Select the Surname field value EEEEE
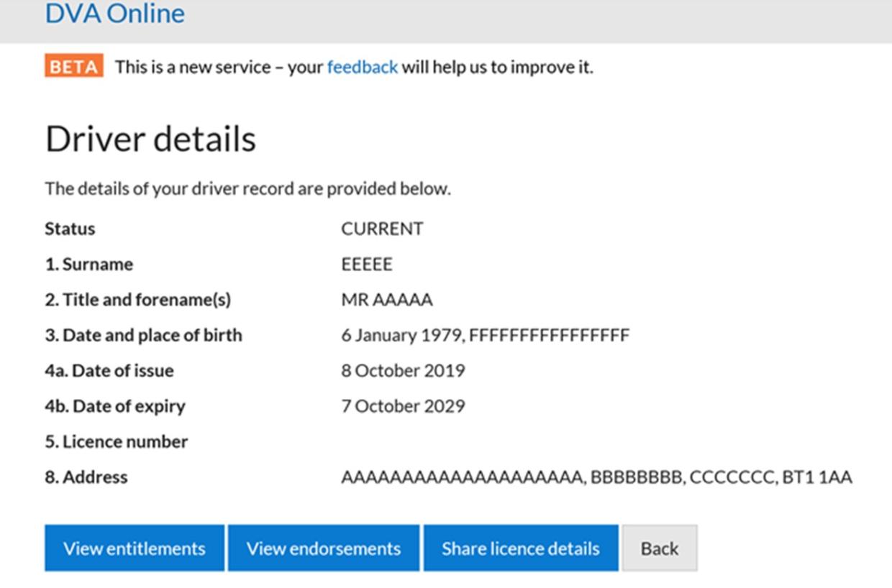Viewport: 892px width, 588px height. (x=366, y=264)
